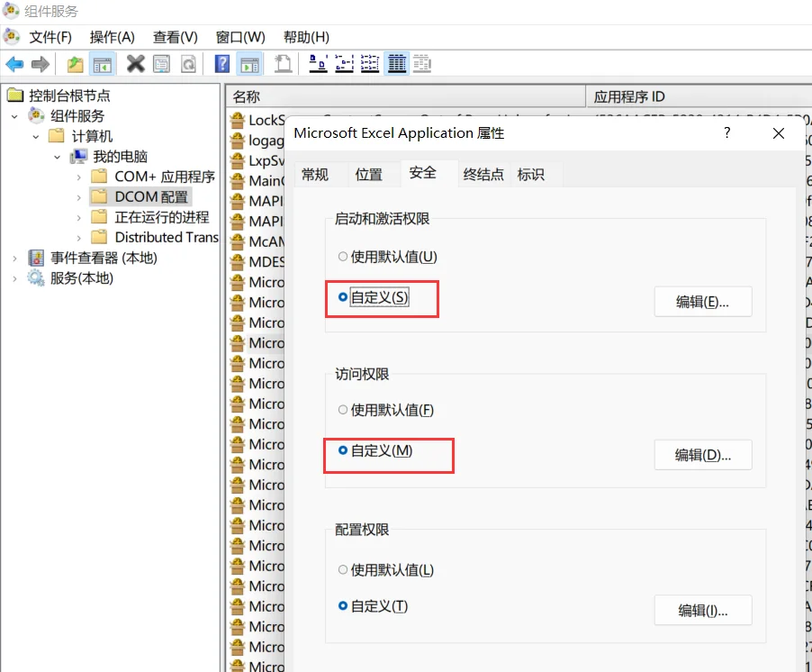Image resolution: width=812 pixels, height=672 pixels.
Task: Choose 使用默认值(F) under 访问权限
Action: [x=343, y=410]
